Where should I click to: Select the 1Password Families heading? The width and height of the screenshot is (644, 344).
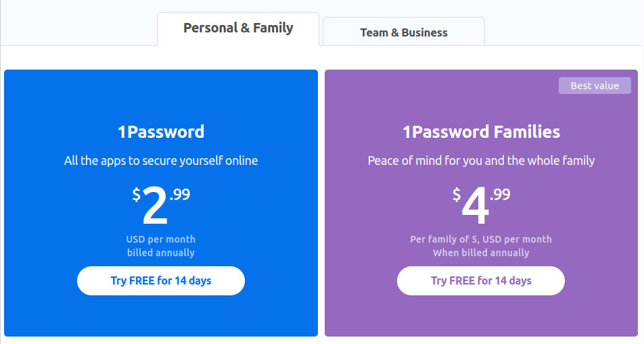tap(481, 132)
